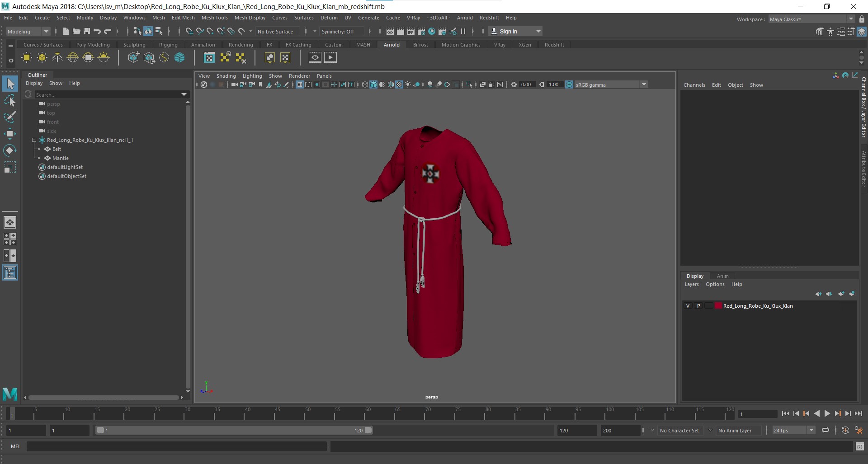Select the Select tool arrow
This screenshot has height=464, width=868.
point(10,84)
